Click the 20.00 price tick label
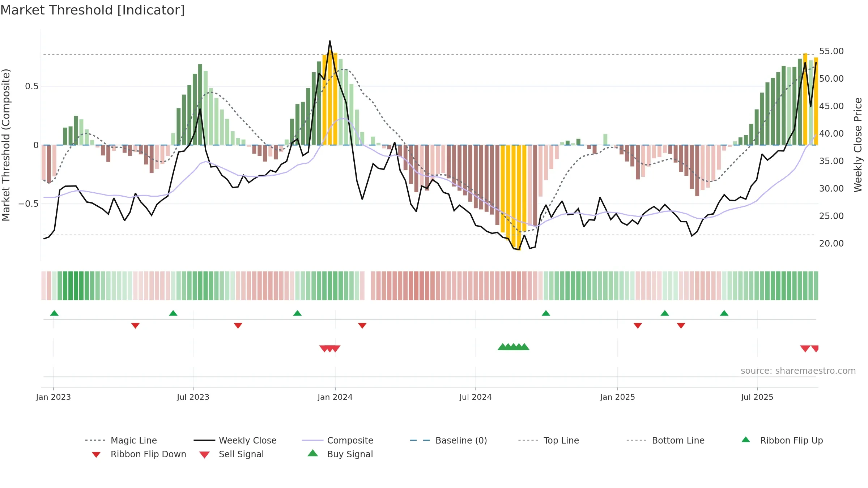The image size is (868, 488). [831, 244]
